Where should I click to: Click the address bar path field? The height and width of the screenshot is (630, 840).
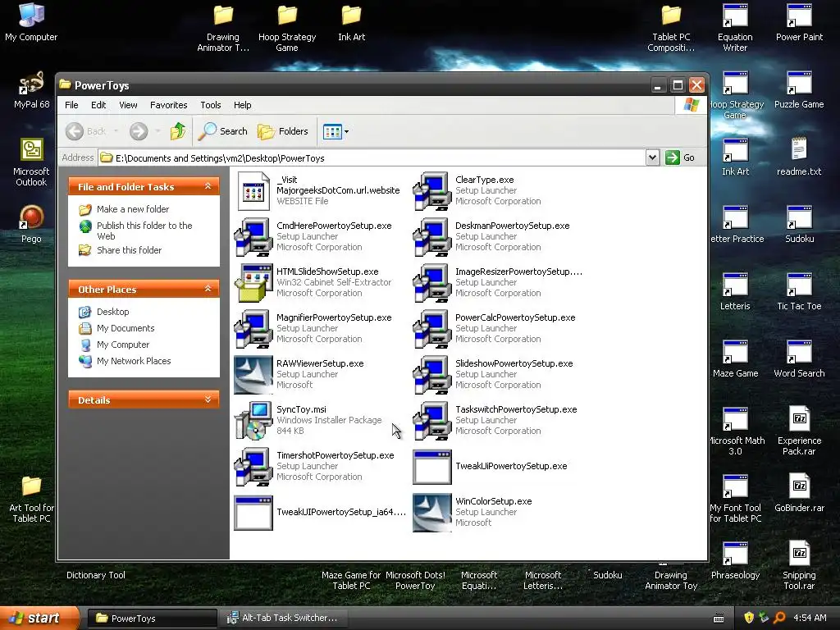pos(372,158)
